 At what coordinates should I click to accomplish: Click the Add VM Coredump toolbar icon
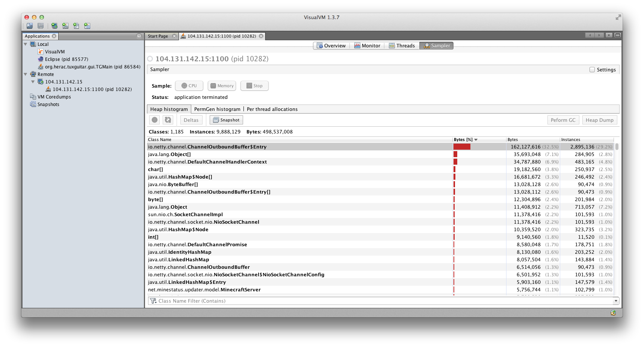pyautogui.click(x=76, y=26)
